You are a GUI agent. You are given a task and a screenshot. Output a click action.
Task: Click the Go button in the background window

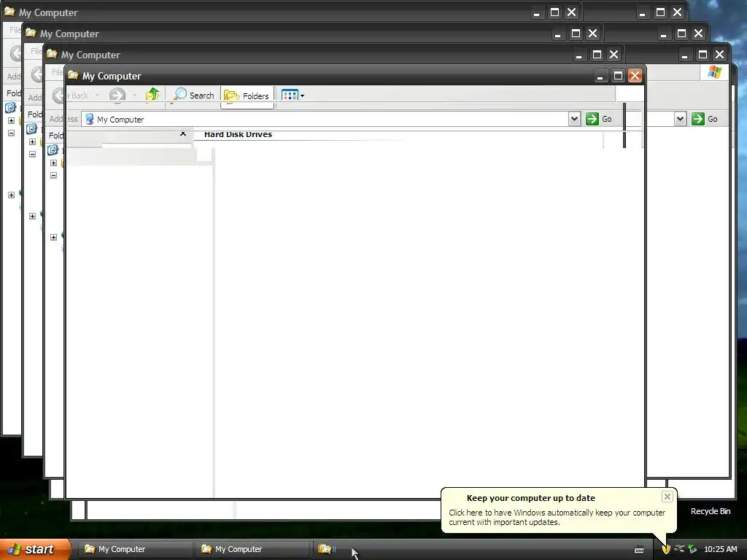coord(705,119)
